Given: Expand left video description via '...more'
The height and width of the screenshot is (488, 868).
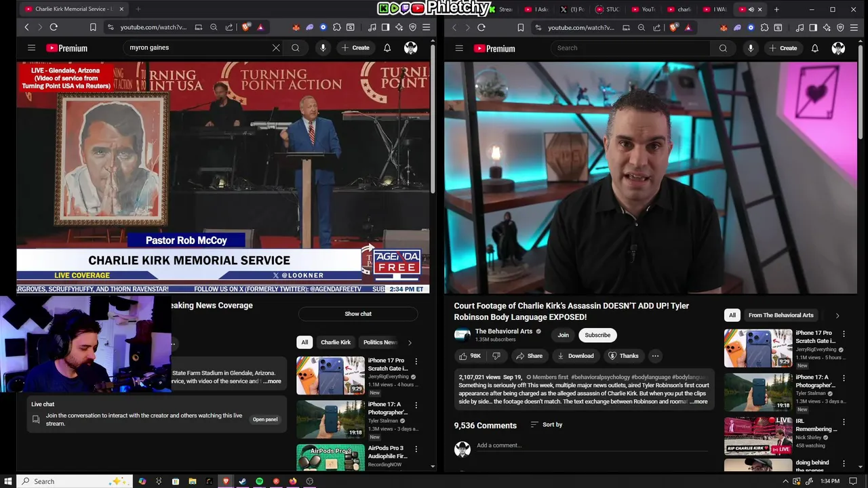Looking at the screenshot, I should coord(272,382).
